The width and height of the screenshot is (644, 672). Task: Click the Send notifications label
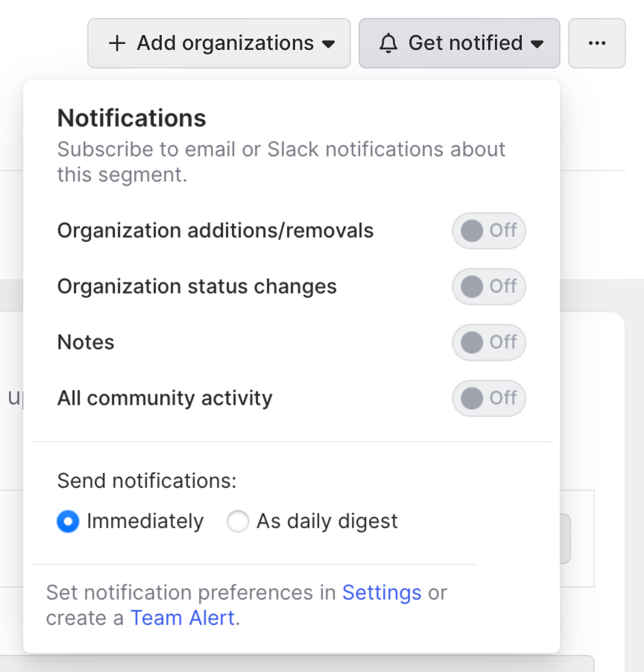click(x=147, y=481)
